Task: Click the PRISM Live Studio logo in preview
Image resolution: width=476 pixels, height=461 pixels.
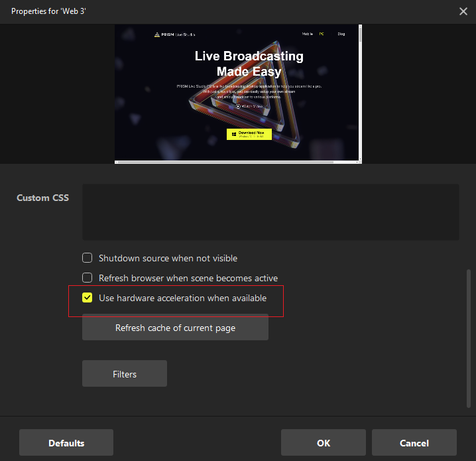Action: click(170, 34)
